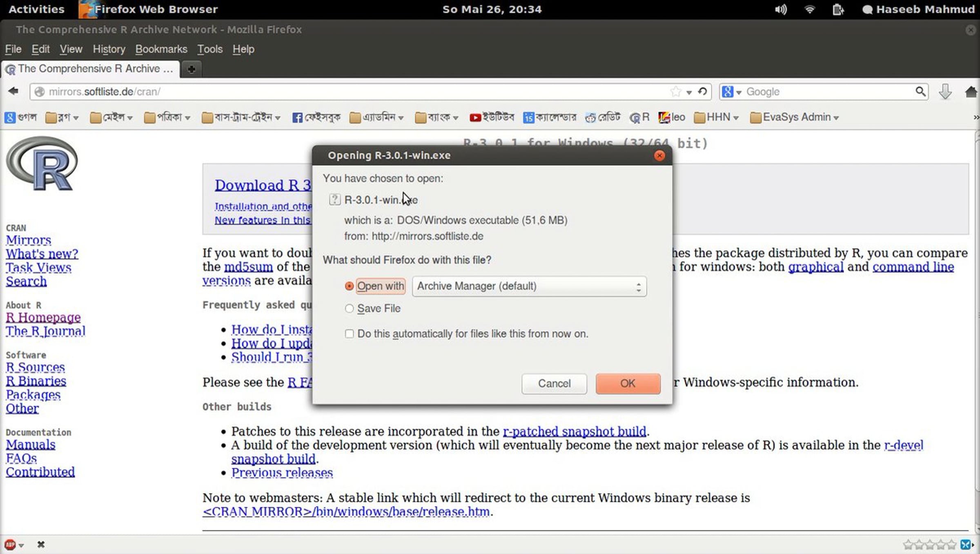Open the Edit menu
This screenshot has width=980, height=554.
40,49
